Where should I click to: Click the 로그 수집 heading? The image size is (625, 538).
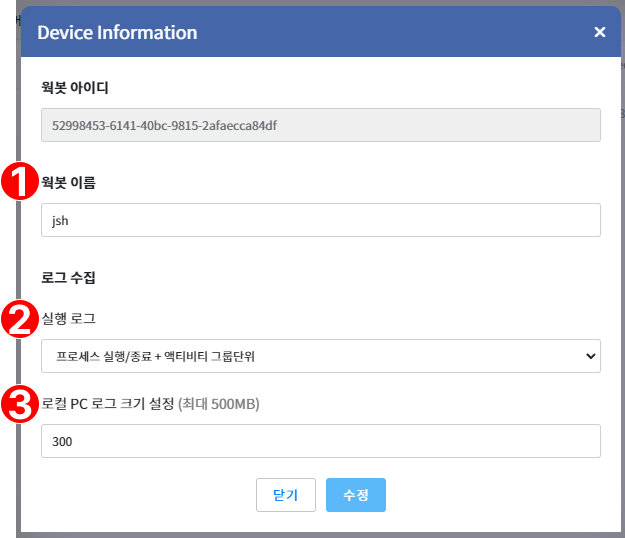tap(69, 277)
